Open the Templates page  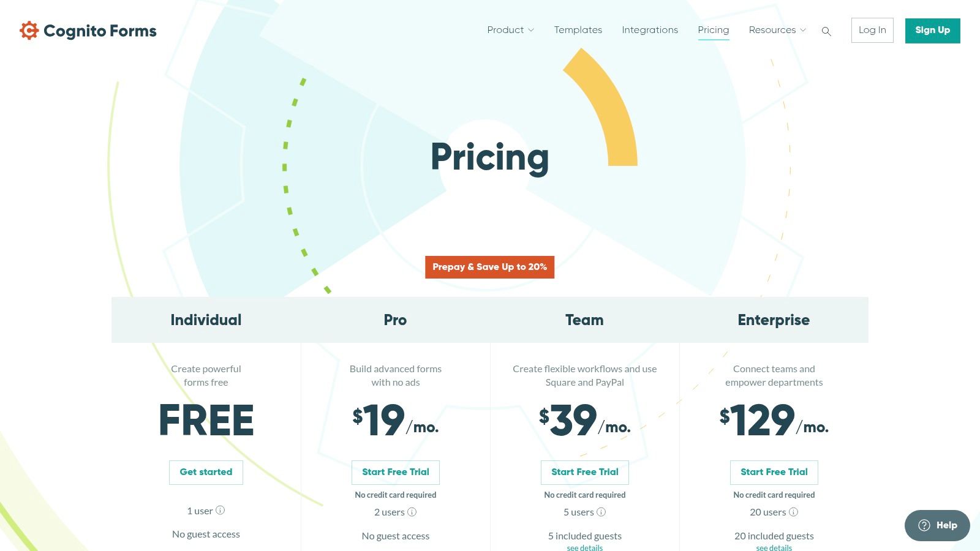578,30
